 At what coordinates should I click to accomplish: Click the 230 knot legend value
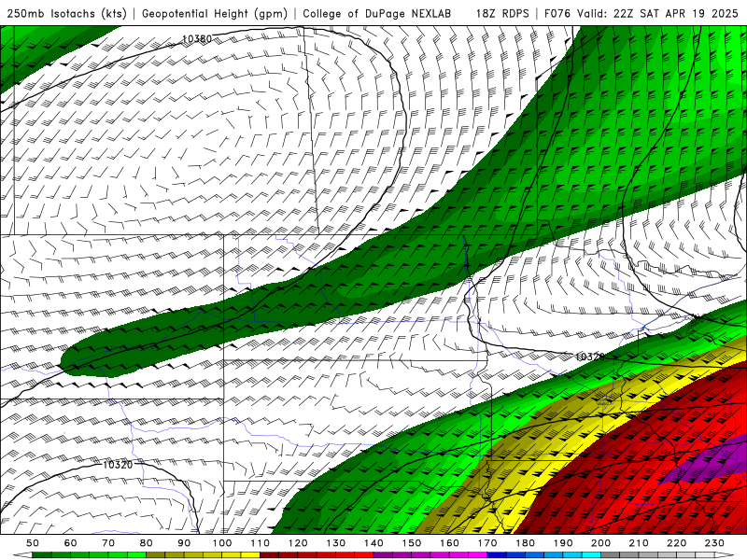[x=714, y=543]
